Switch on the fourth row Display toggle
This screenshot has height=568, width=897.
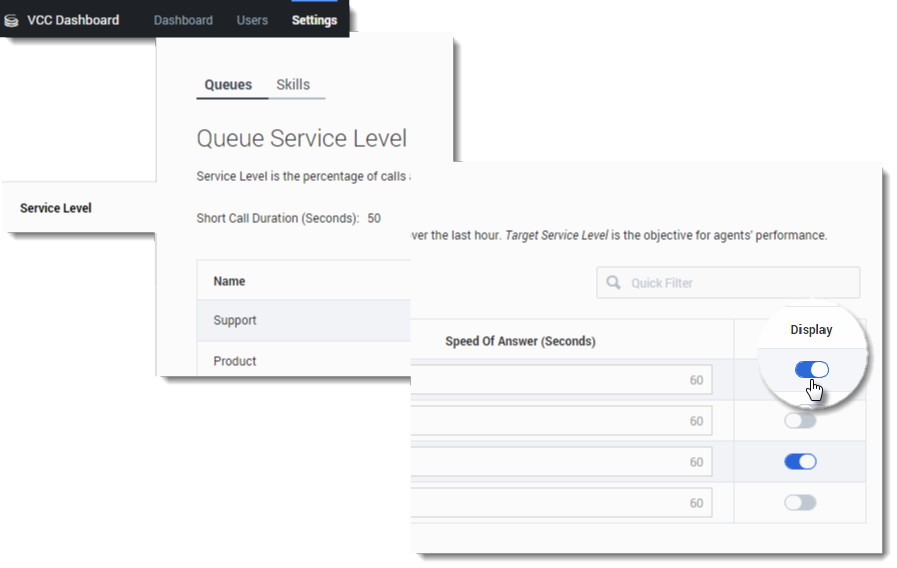pos(800,502)
